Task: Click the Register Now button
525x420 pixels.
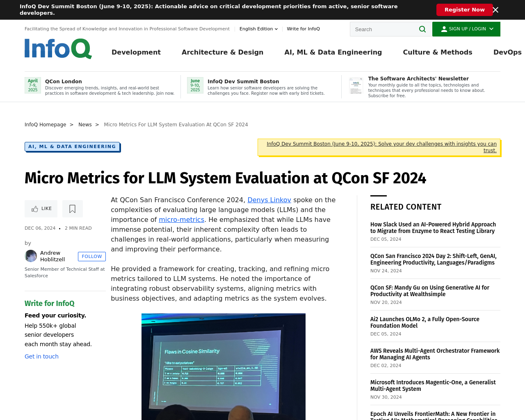Action: (464, 10)
